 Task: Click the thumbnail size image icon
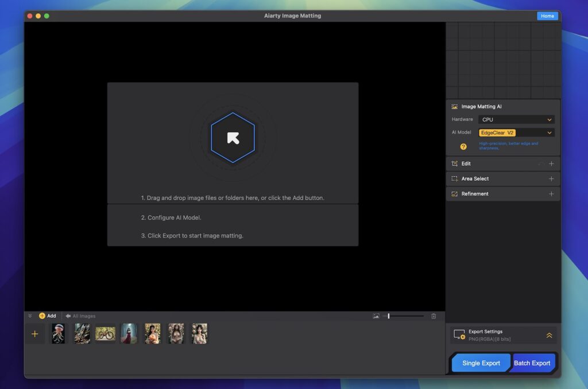point(376,316)
